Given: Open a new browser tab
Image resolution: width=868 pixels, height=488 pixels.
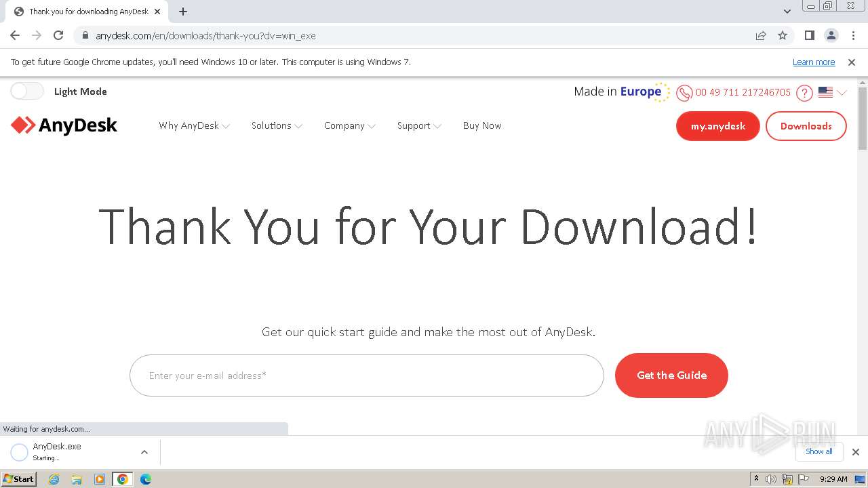Looking at the screenshot, I should click(x=183, y=12).
